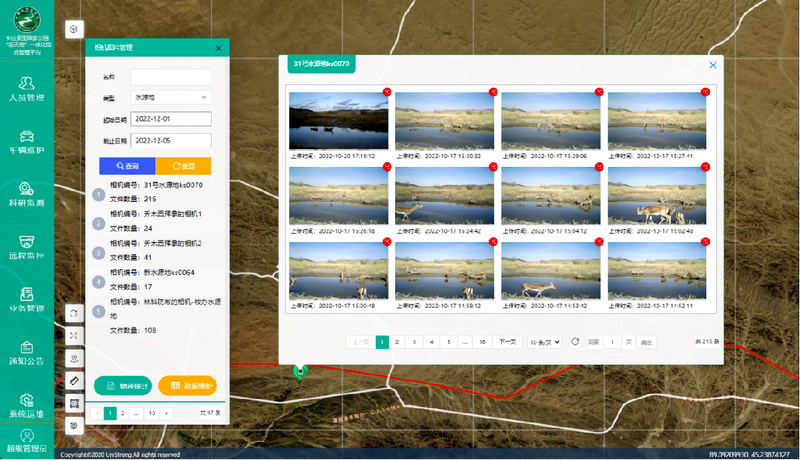This screenshot has height=460, width=800.
Task: Open 业务管理 menu item
Action: (x=27, y=299)
